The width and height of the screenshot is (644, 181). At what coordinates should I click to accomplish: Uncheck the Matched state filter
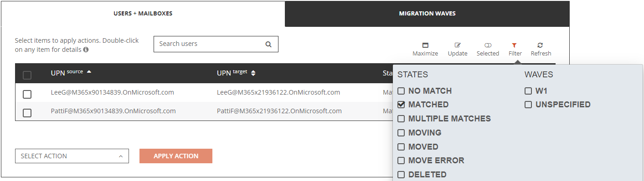click(x=401, y=105)
